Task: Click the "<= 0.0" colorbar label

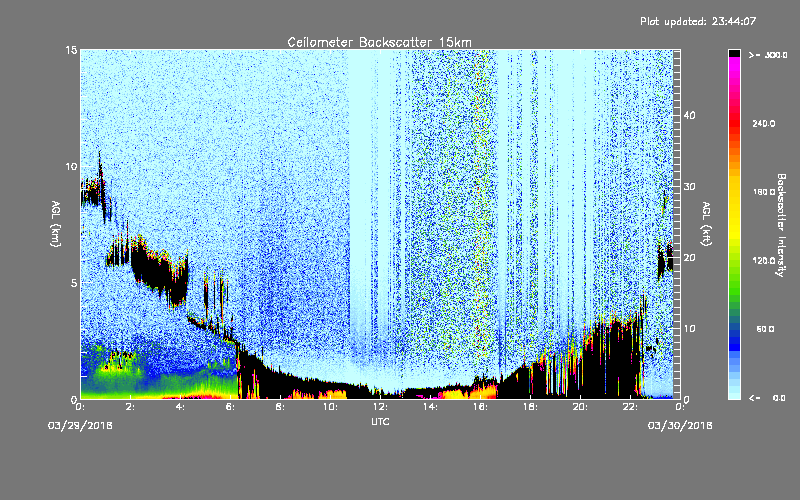Action: 767,397
